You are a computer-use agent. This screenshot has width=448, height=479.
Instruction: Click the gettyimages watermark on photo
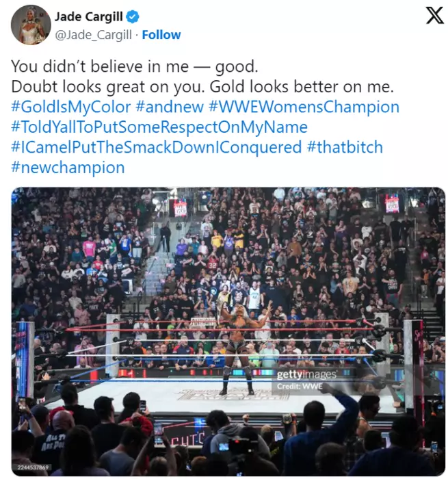pyautogui.click(x=306, y=375)
